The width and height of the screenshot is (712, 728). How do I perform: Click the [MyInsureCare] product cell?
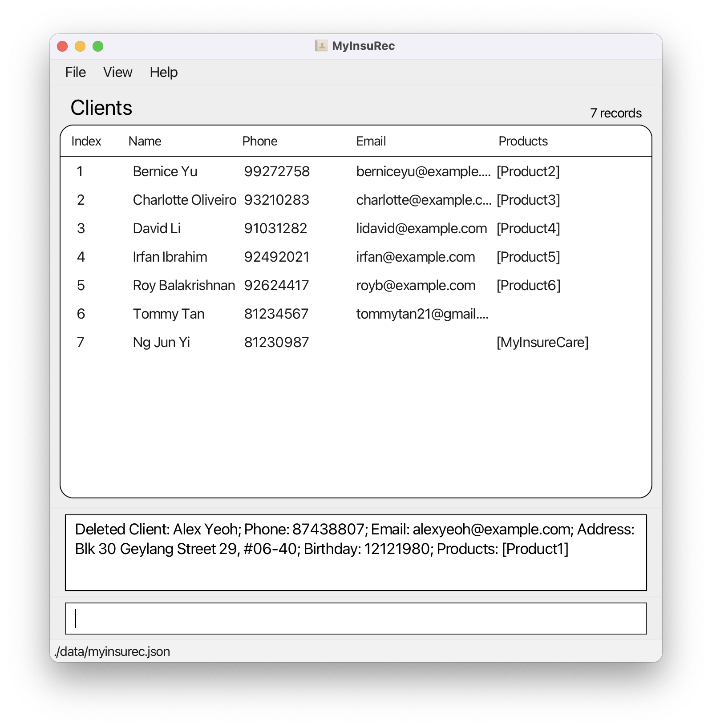click(542, 342)
